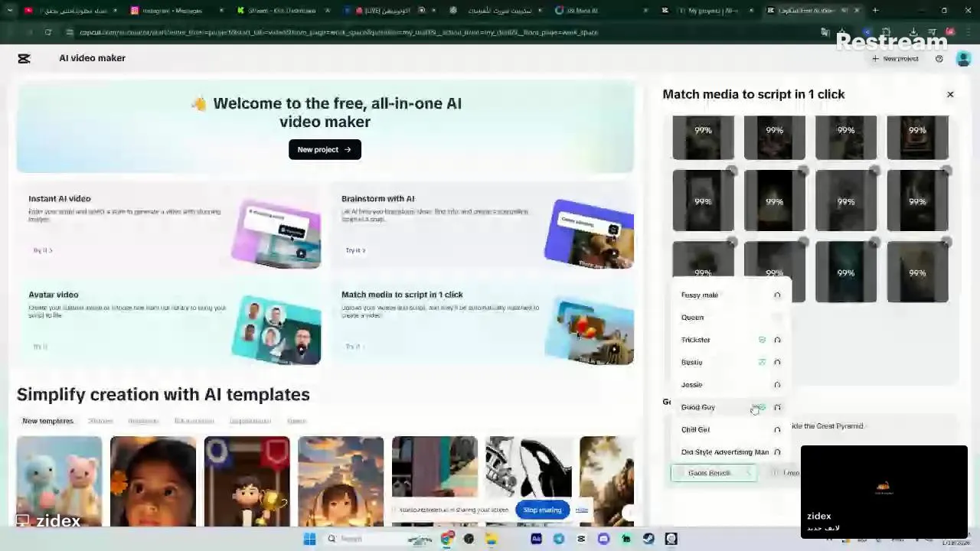Image resolution: width=980 pixels, height=551 pixels.
Task: Open the Avatar video preview thumbnail
Action: [276, 331]
